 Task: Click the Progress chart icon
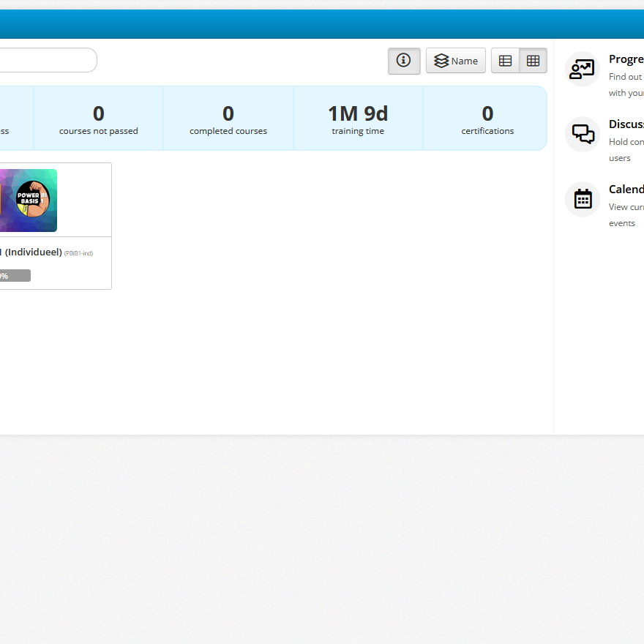[583, 70]
